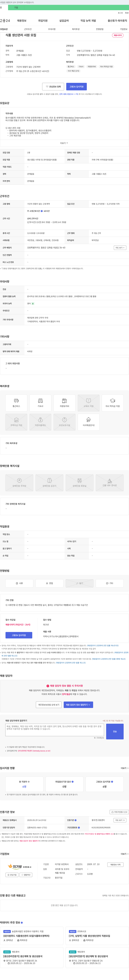Expand job description with 더보기

click(64, 143)
